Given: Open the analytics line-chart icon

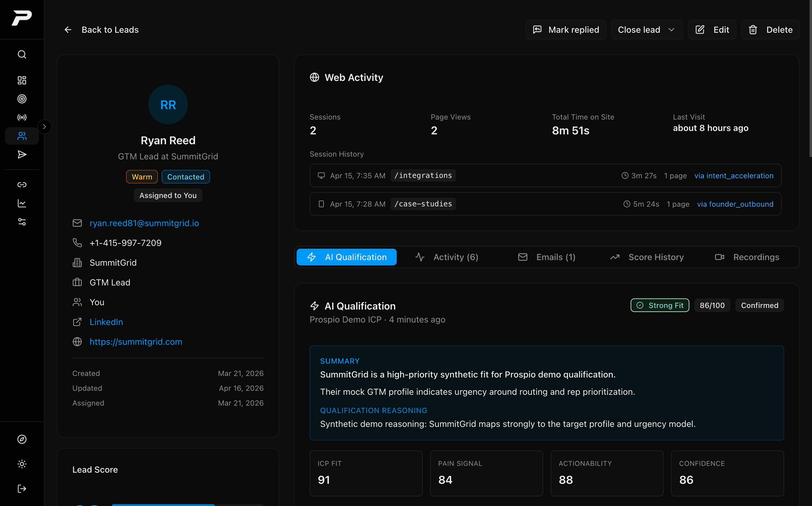Looking at the screenshot, I should click(x=22, y=203).
